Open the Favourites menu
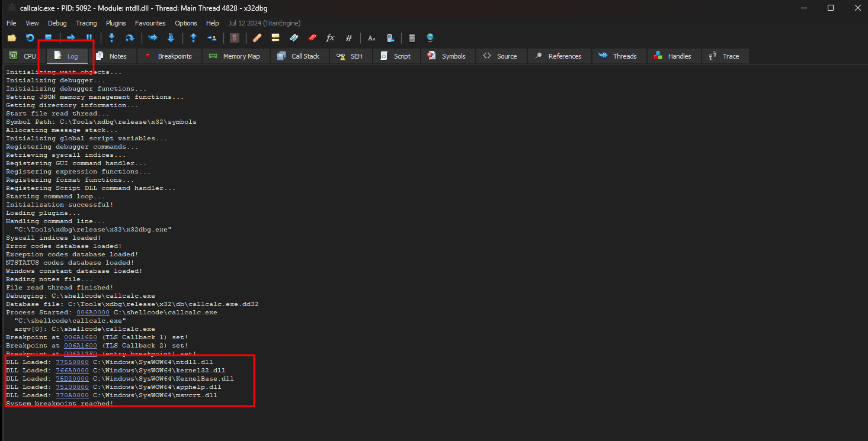868x441 pixels. (x=150, y=23)
